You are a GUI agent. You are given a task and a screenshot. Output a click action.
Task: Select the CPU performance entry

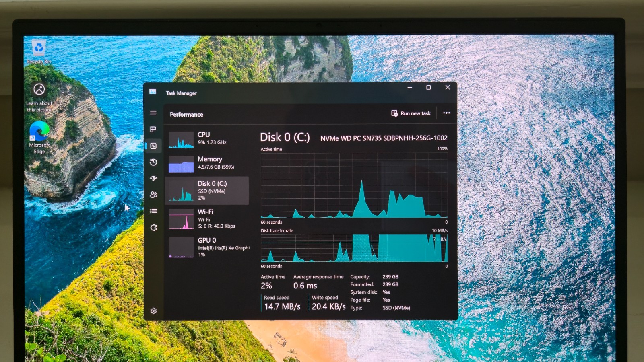click(x=207, y=139)
